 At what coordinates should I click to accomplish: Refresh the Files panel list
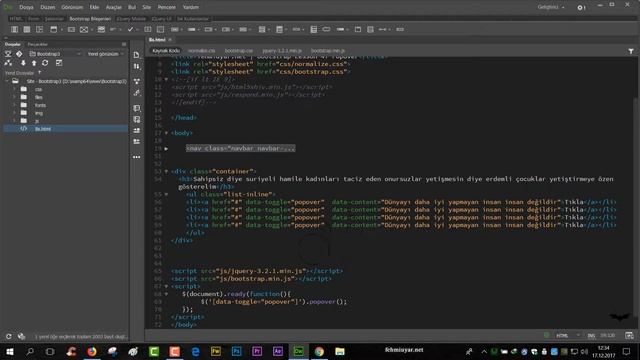click(45, 63)
